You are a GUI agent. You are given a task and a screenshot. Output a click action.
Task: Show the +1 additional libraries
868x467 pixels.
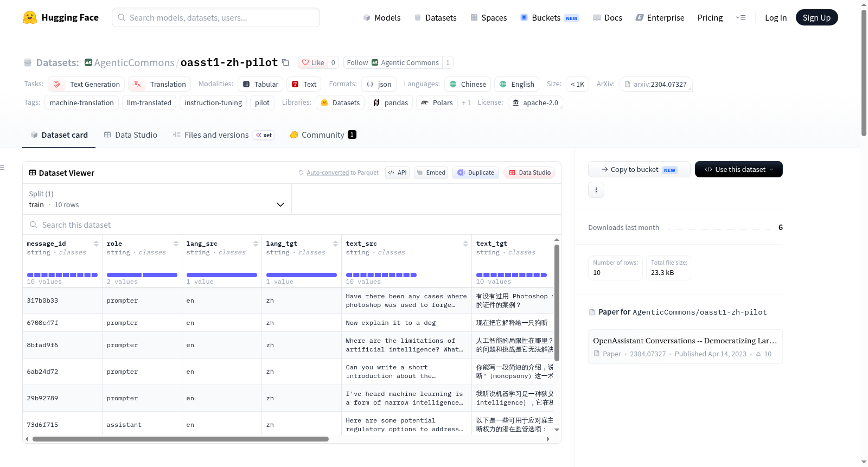[466, 103]
